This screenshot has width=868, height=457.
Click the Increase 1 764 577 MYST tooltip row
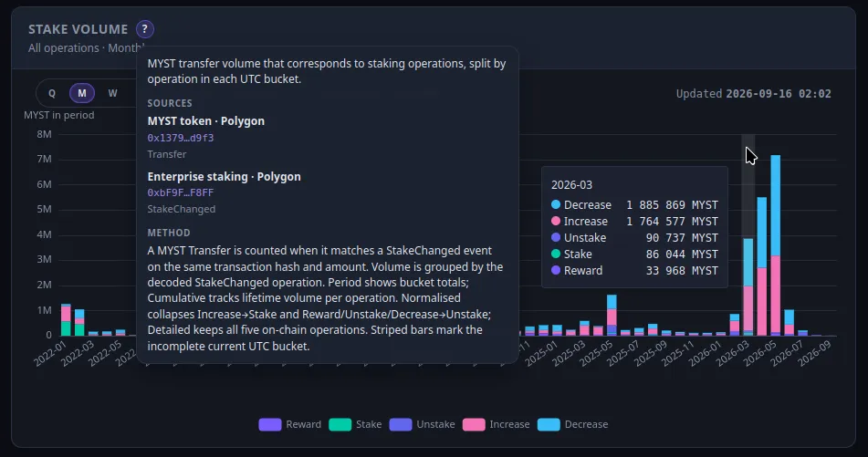(634, 222)
